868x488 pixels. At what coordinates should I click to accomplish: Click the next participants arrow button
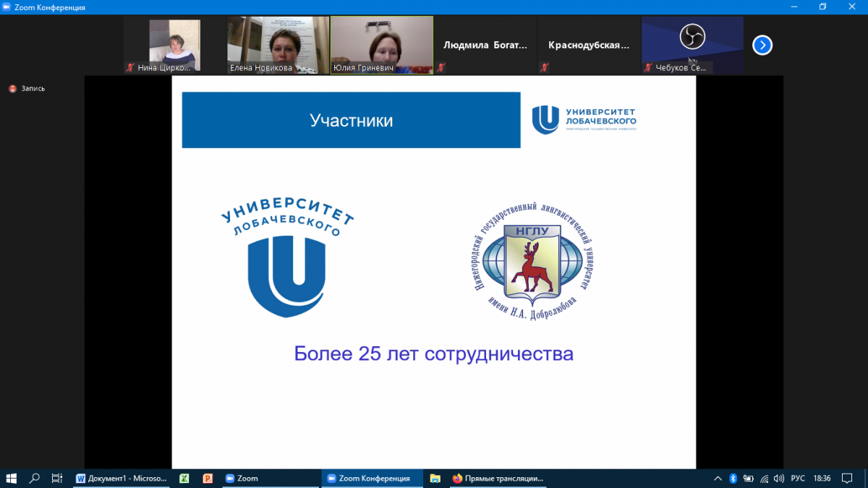tap(762, 45)
